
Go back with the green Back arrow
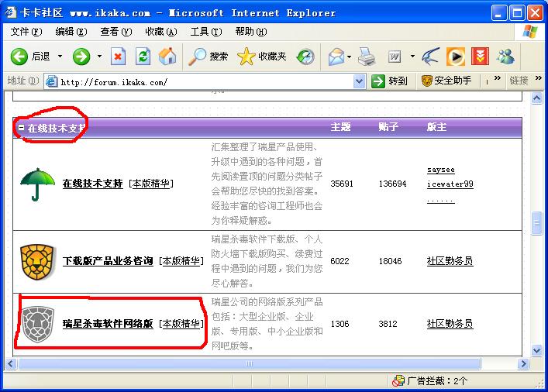click(19, 57)
